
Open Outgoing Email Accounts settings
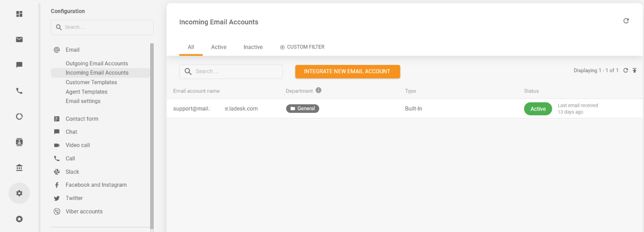(96, 63)
